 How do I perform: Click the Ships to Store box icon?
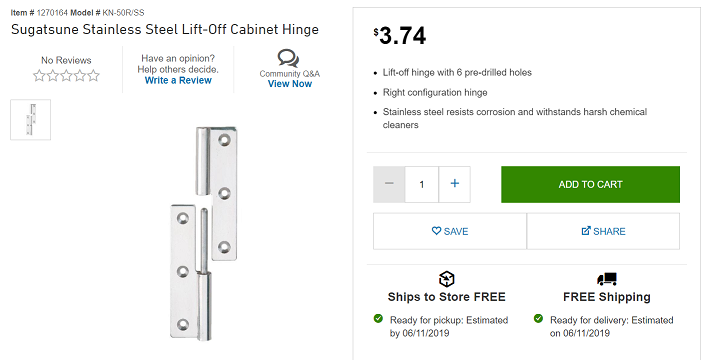point(446,279)
